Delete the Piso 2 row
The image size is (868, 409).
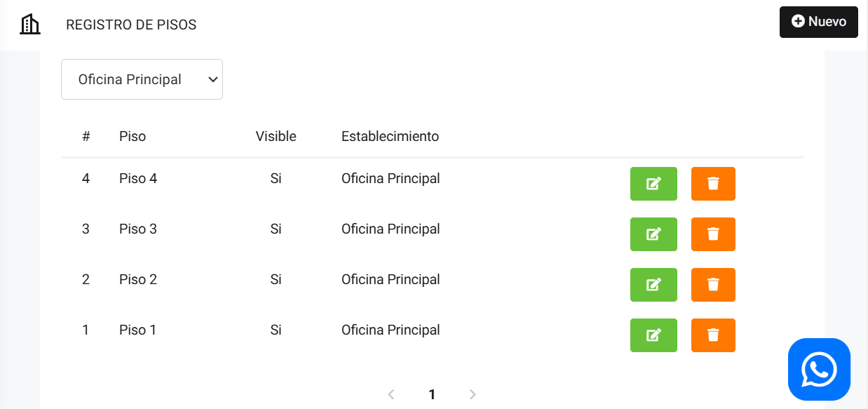pos(713,285)
